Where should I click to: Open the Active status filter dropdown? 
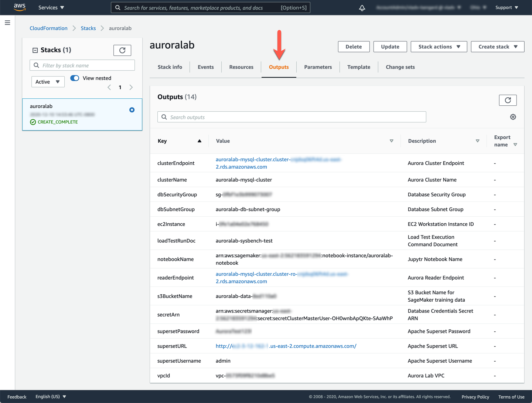pos(48,82)
